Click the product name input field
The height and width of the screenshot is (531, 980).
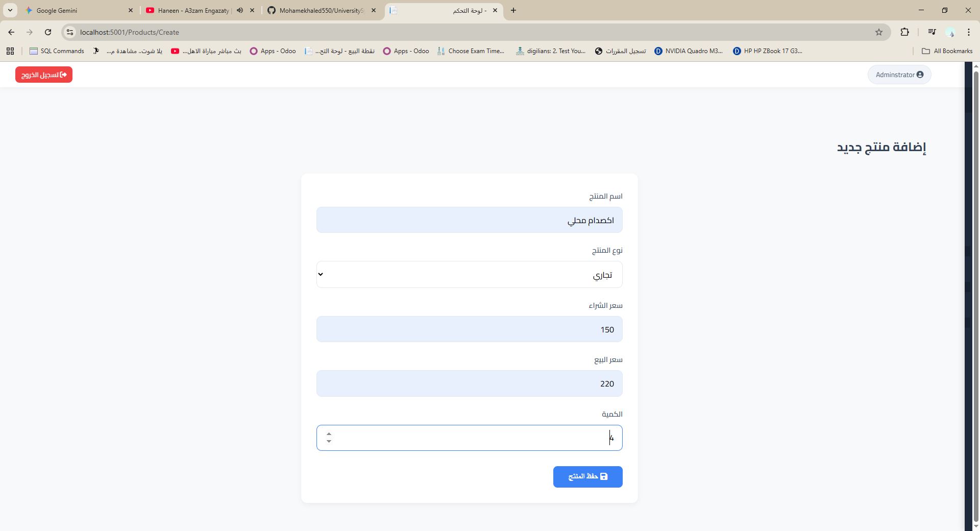(469, 220)
